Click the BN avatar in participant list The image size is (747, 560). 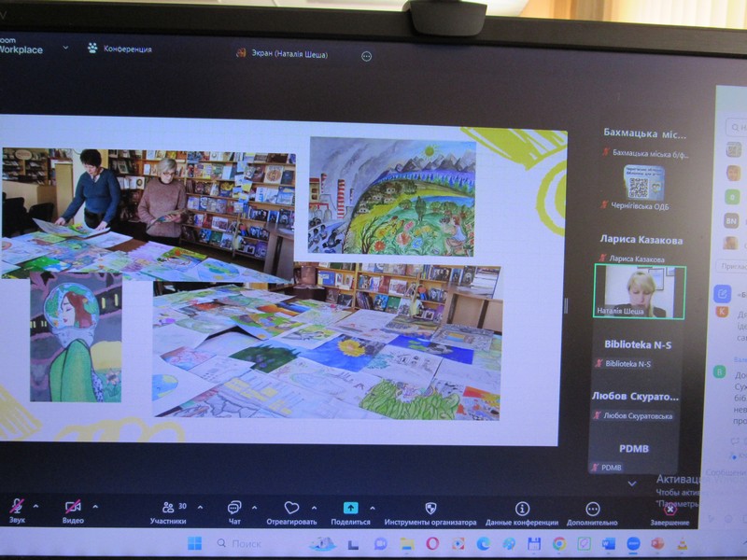click(x=731, y=220)
